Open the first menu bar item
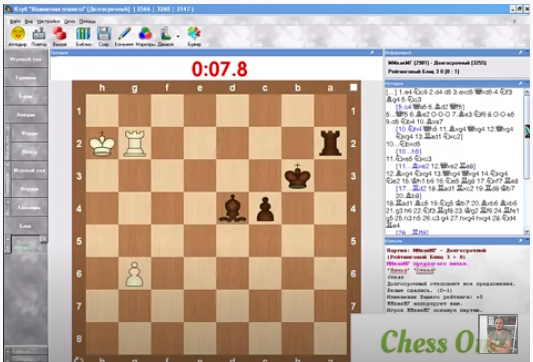Image resolution: width=533 pixels, height=362 pixels. [x=15, y=21]
